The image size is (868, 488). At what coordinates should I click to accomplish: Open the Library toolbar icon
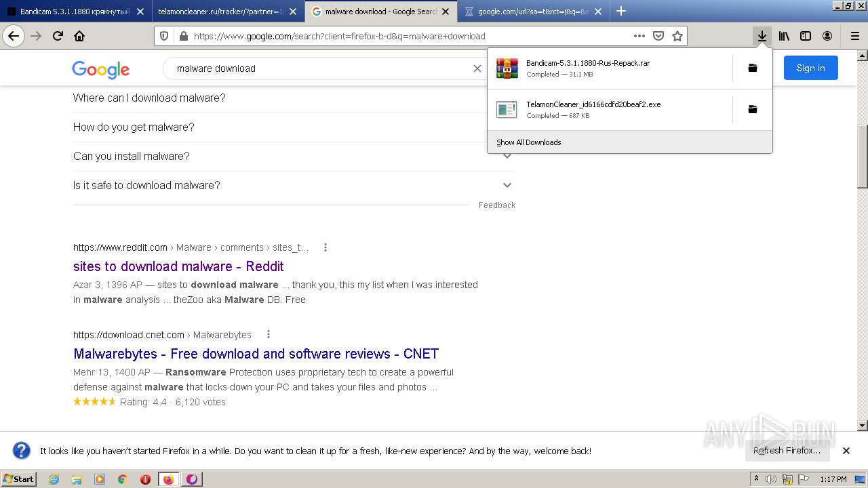[x=784, y=36]
